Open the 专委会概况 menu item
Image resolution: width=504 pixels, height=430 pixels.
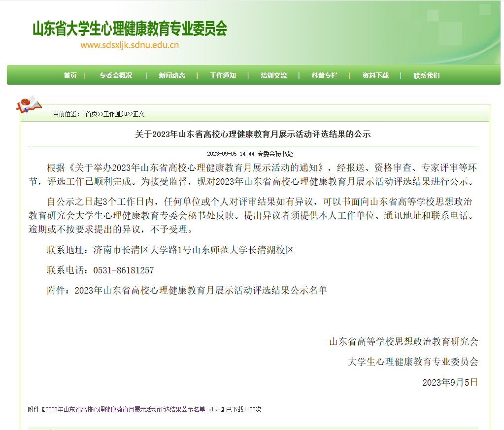pyautogui.click(x=116, y=75)
